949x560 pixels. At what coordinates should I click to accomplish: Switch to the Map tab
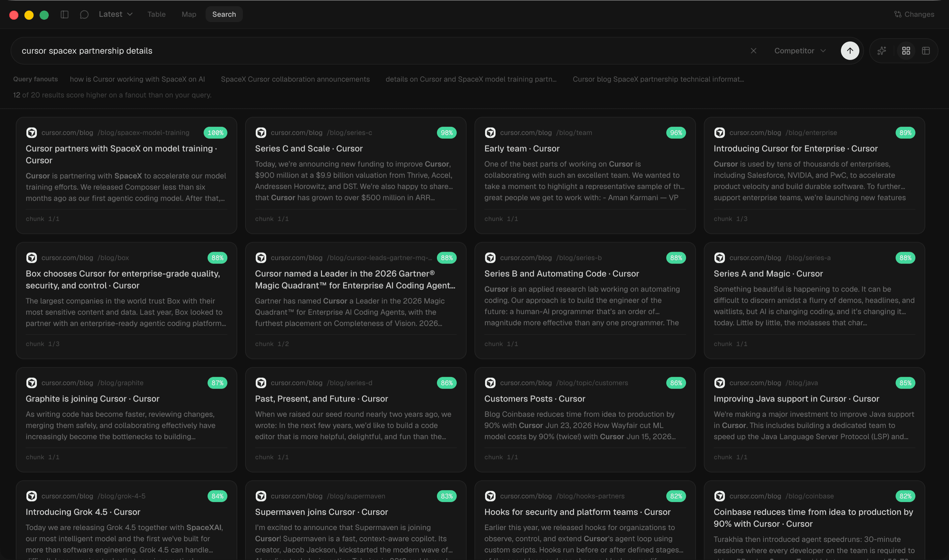point(189,14)
